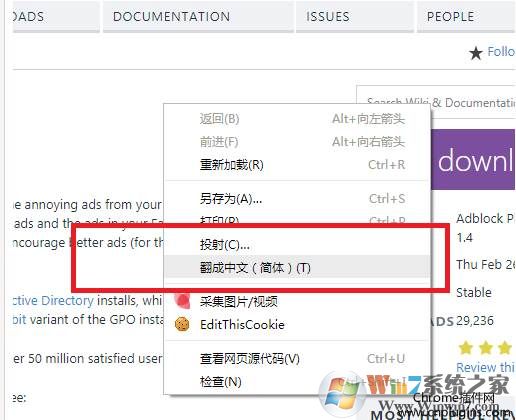Click the black star Follow icon

(x=476, y=53)
